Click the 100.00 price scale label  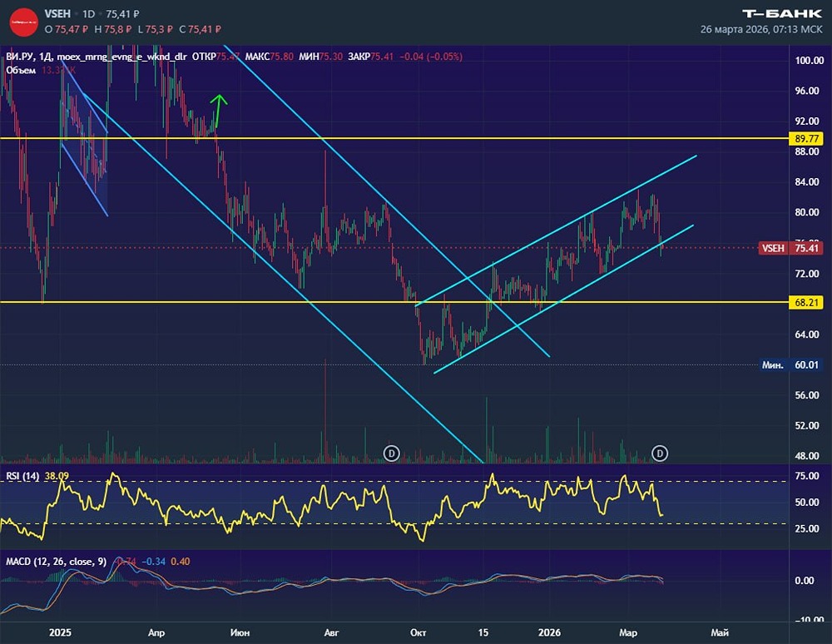click(810, 61)
